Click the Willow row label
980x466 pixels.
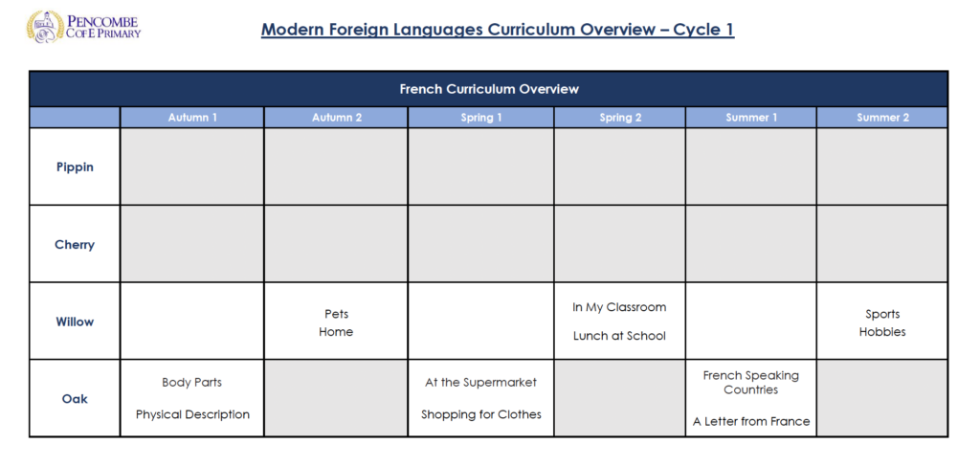click(75, 322)
